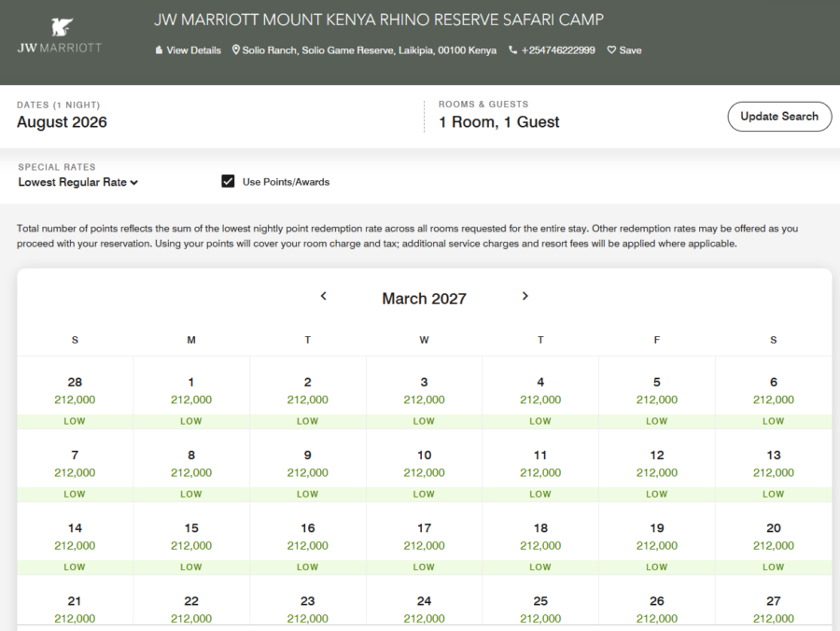Click the Update Search button

point(779,117)
